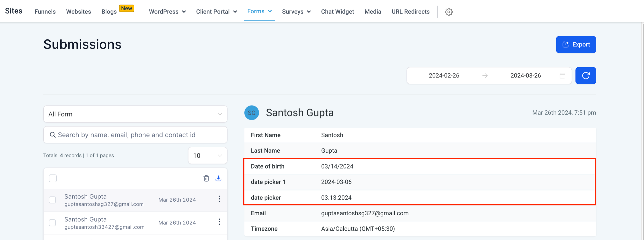Screen dimensions: 644x240
Task: Click the start date 2024-02-26 field
Action: coord(444,75)
